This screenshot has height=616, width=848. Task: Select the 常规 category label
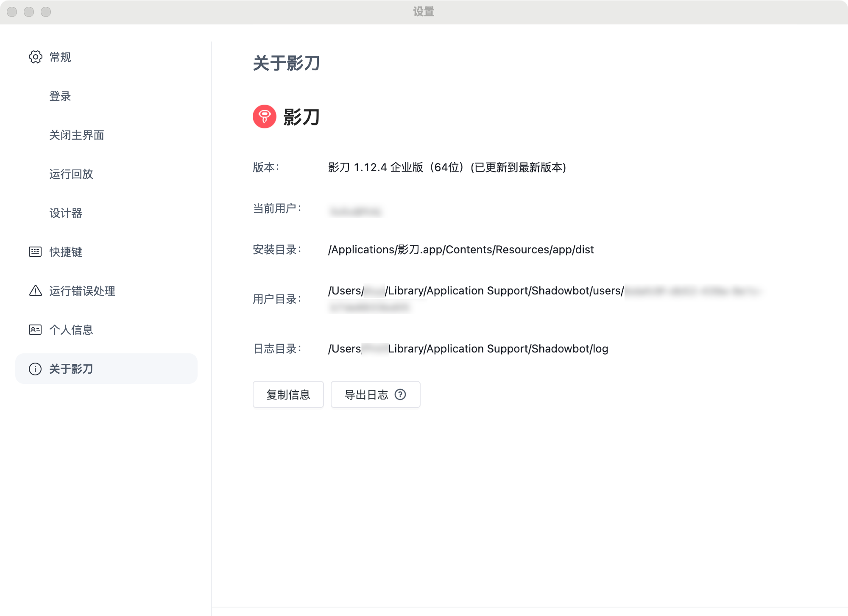60,57
